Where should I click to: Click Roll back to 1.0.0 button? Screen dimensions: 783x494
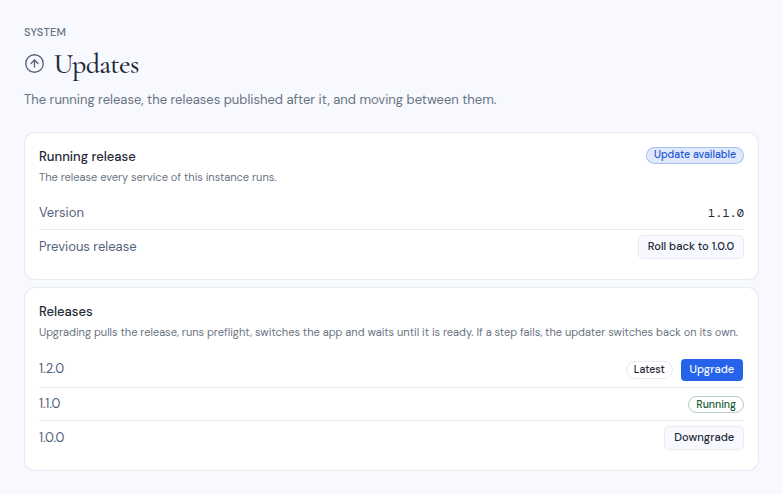click(x=691, y=247)
